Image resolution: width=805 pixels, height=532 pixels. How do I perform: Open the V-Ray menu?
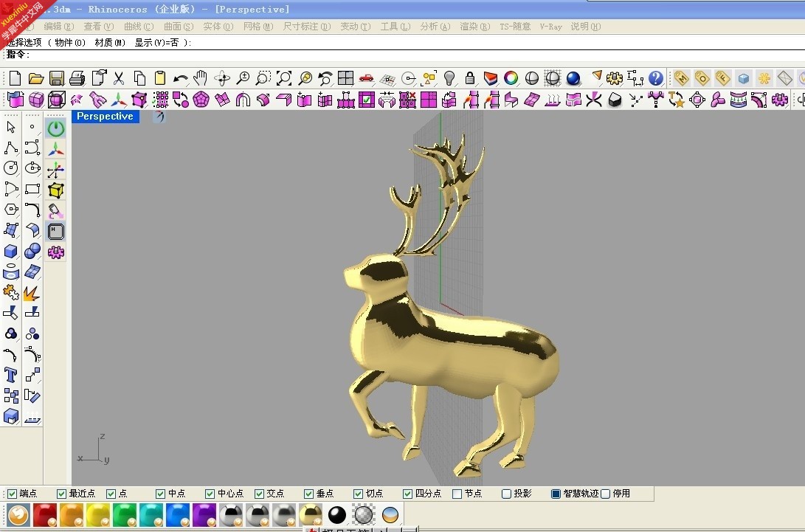coord(551,26)
